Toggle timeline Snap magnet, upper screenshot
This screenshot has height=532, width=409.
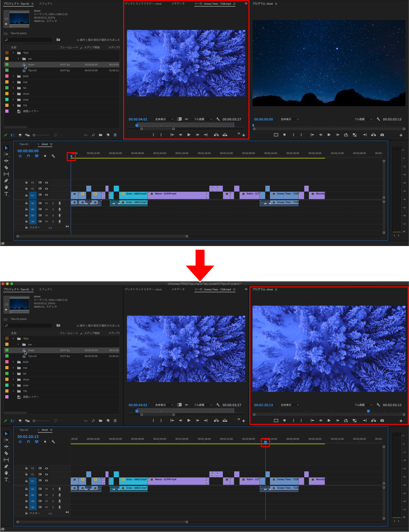(x=28, y=156)
